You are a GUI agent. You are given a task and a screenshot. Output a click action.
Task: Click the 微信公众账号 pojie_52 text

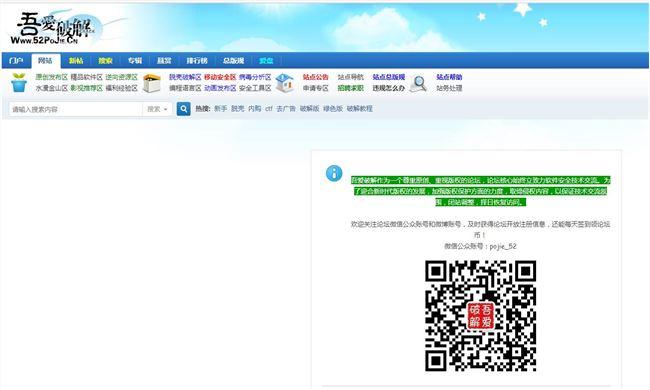(x=480, y=246)
